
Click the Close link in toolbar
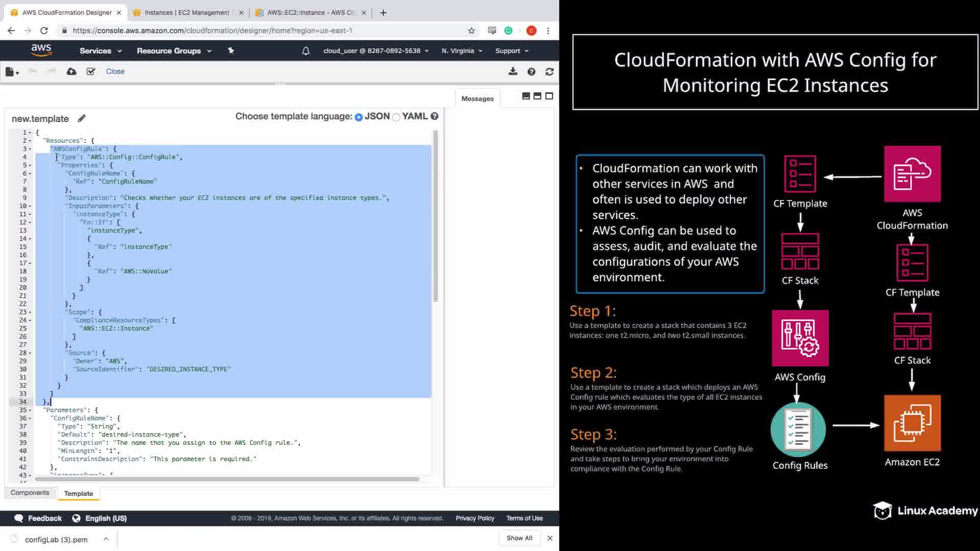point(115,71)
